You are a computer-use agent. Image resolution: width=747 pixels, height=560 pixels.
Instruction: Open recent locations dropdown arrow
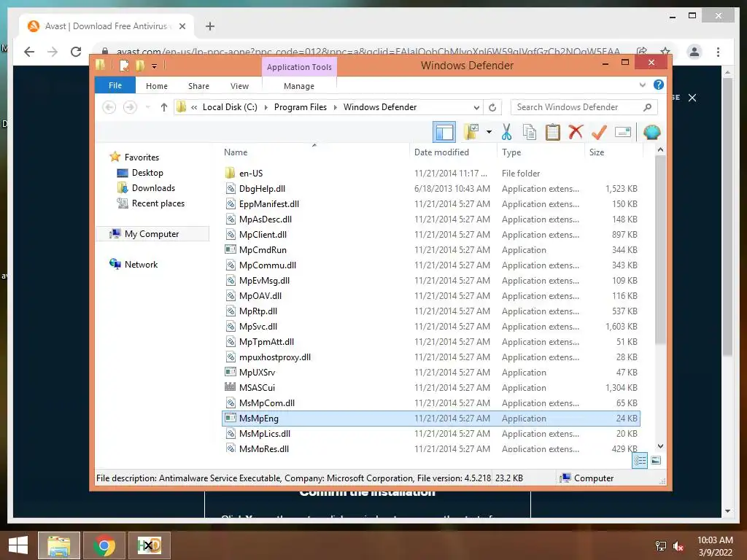147,107
